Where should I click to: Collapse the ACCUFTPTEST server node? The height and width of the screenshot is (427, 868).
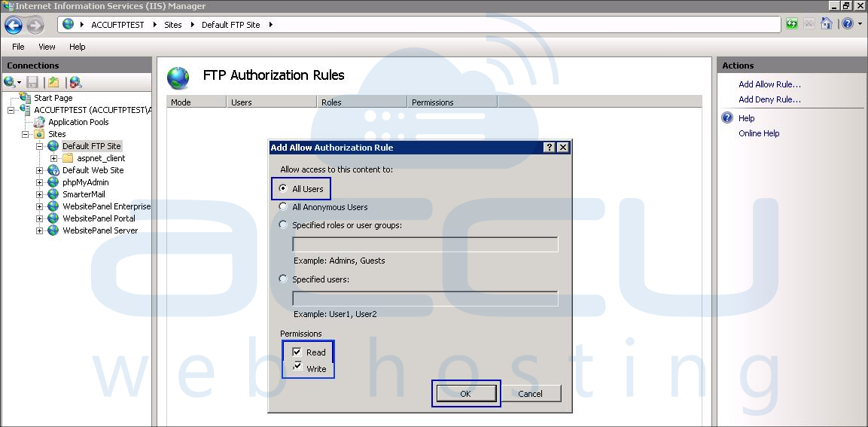click(11, 110)
